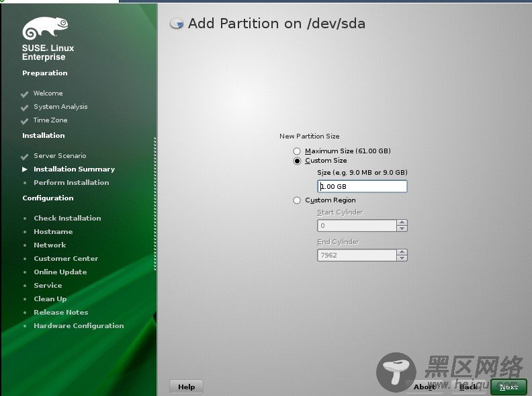Select the Maximum Size (61.00 GB) option
Image resolution: width=532 pixels, height=396 pixels.
point(297,151)
